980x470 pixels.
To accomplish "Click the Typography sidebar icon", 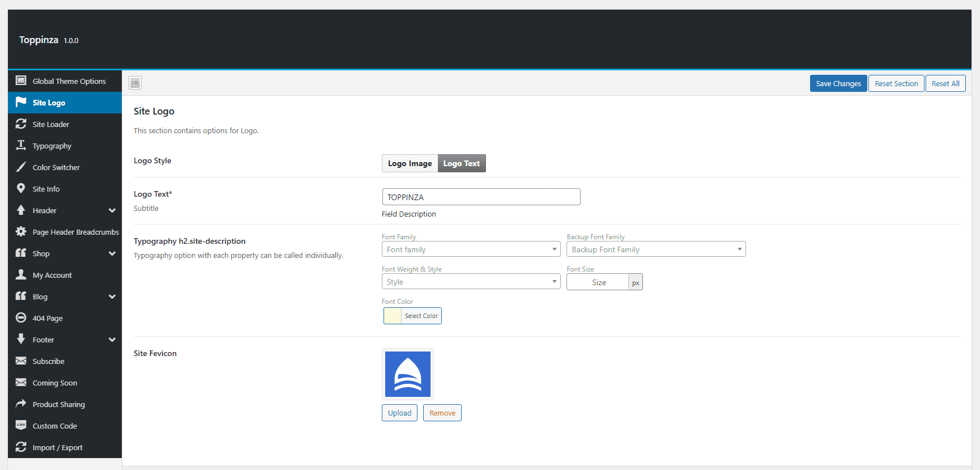I will click(x=21, y=145).
